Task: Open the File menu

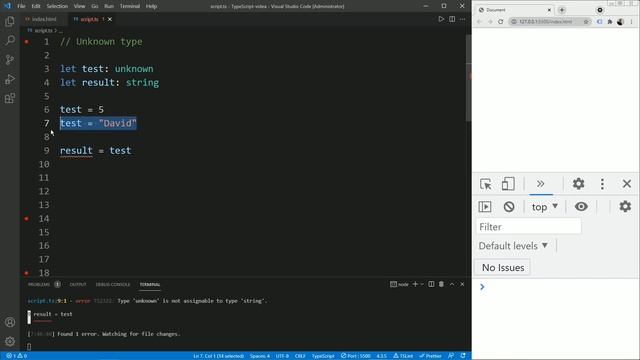Action: [x=21, y=6]
